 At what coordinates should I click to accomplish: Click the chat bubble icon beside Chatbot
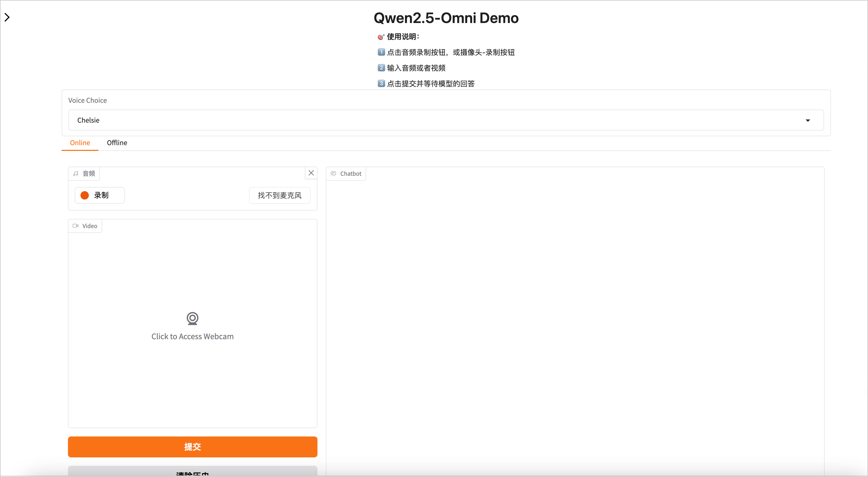coord(333,174)
